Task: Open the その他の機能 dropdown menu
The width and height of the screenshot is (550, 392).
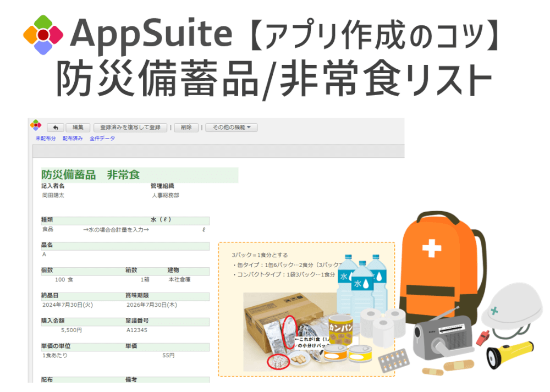Action: [x=231, y=128]
